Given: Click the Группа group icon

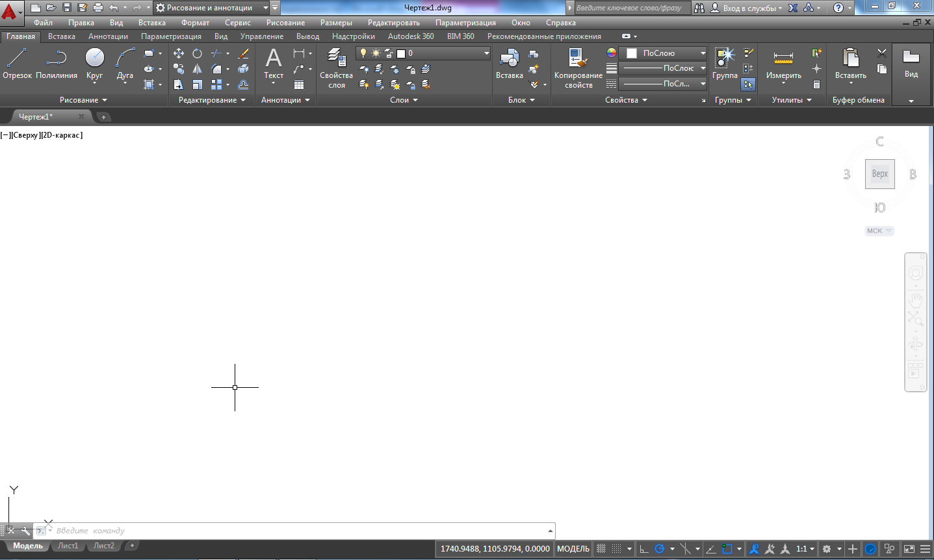Looking at the screenshot, I should (725, 64).
